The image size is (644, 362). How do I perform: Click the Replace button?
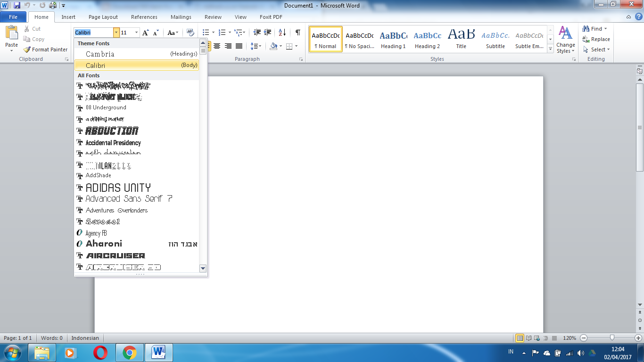[596, 39]
